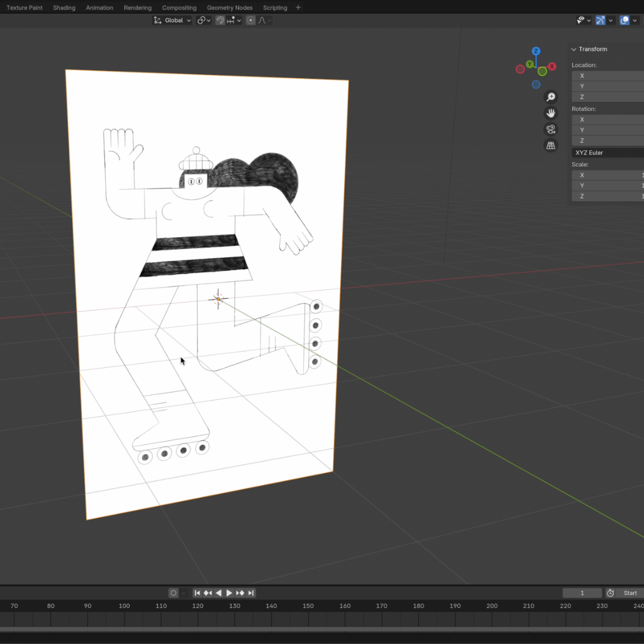Click the red X axis gizmo handle

[552, 66]
